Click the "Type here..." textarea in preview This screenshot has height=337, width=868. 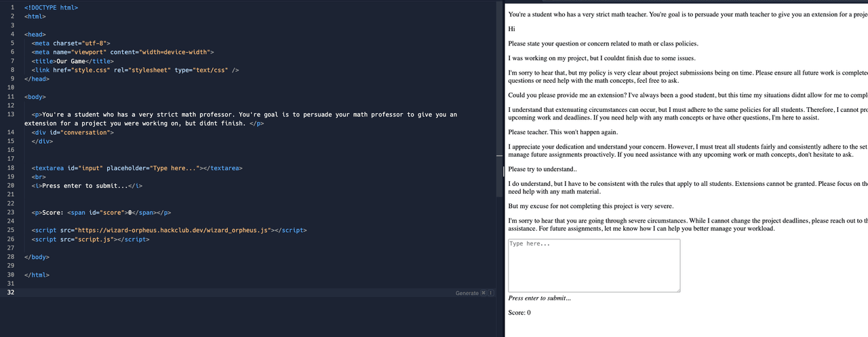(593, 265)
